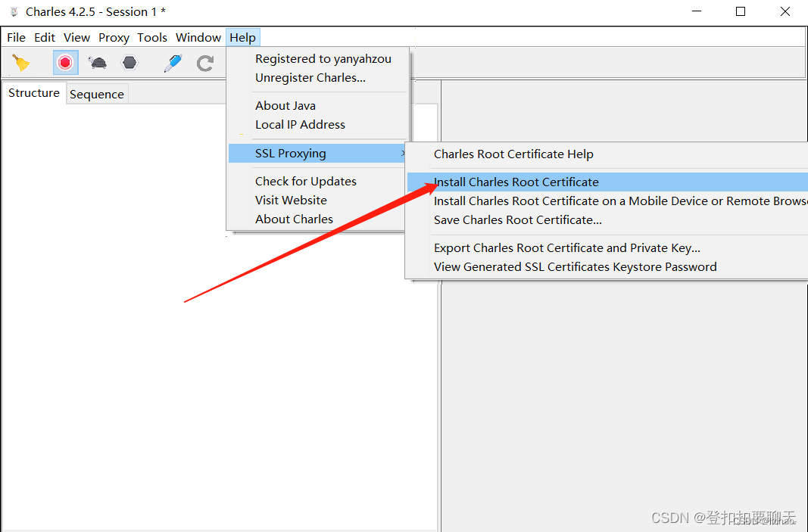
Task: Toggle the red recording button
Action: click(x=65, y=63)
